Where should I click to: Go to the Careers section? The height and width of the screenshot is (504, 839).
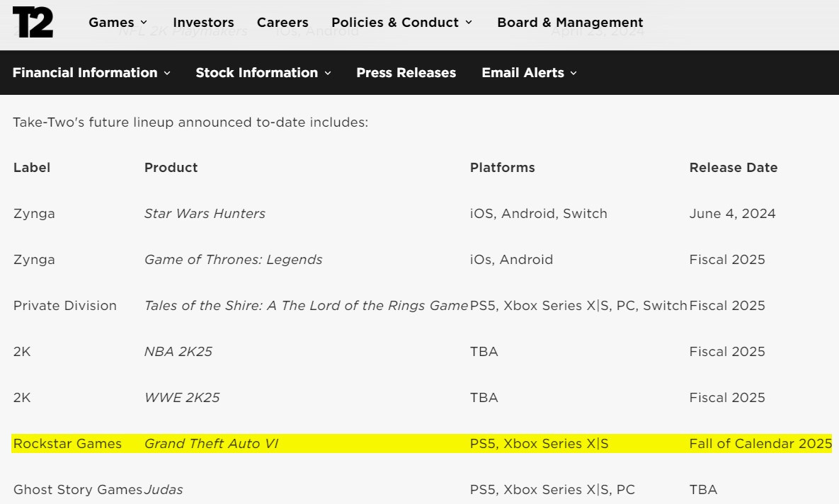pos(282,23)
